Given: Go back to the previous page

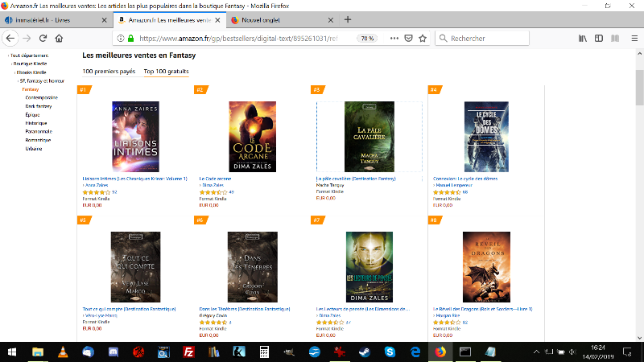Looking at the screenshot, I should point(11,38).
